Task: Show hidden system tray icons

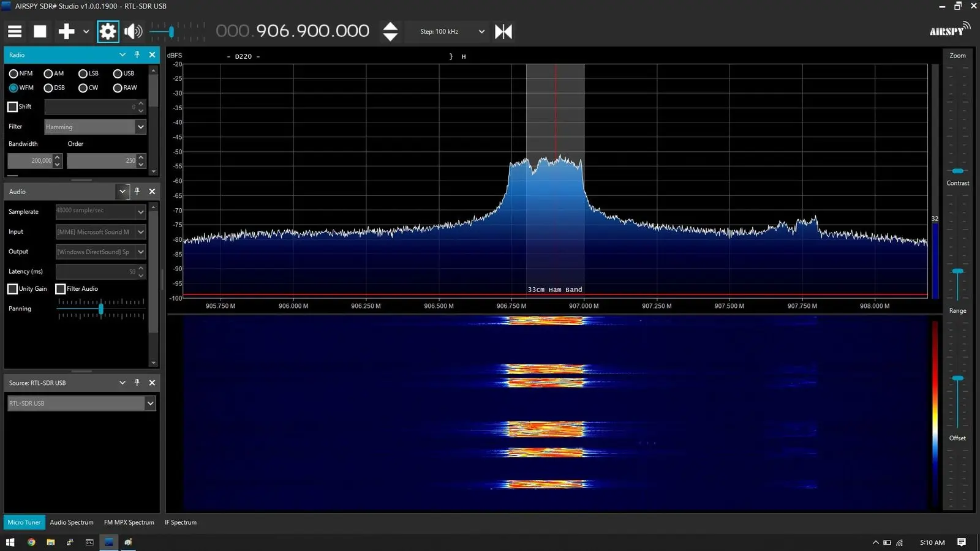Action: [875, 542]
